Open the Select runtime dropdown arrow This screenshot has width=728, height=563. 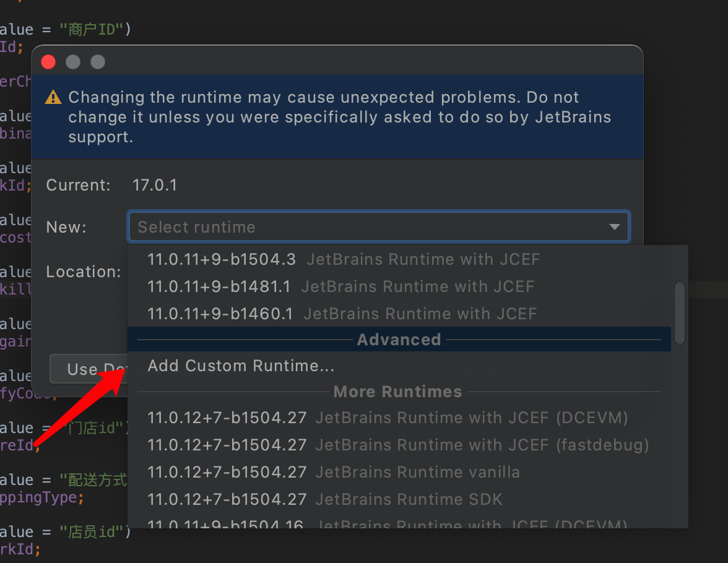pos(614,227)
